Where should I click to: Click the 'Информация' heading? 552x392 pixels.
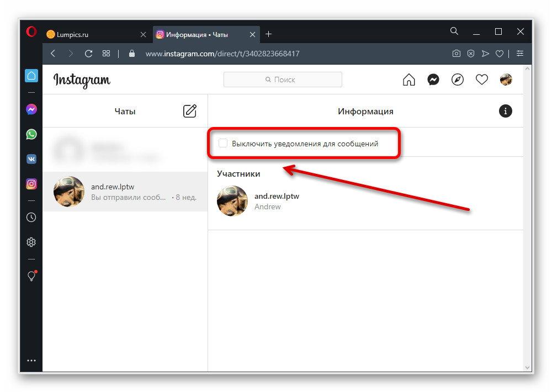click(365, 112)
